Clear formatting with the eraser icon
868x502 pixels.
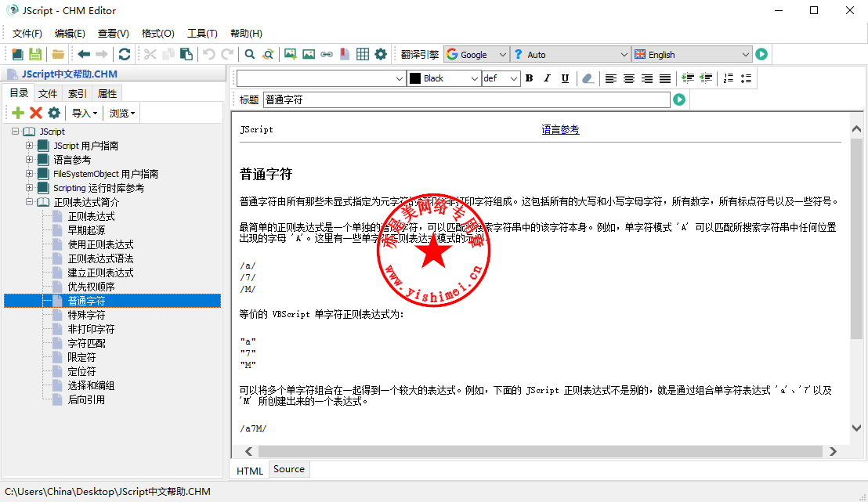coord(588,78)
